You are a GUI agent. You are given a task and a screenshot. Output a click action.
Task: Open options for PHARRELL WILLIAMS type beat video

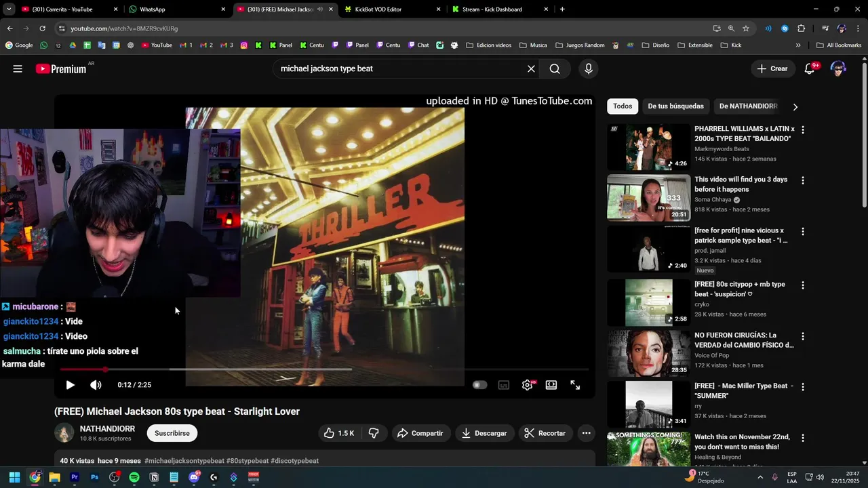pos(803,129)
